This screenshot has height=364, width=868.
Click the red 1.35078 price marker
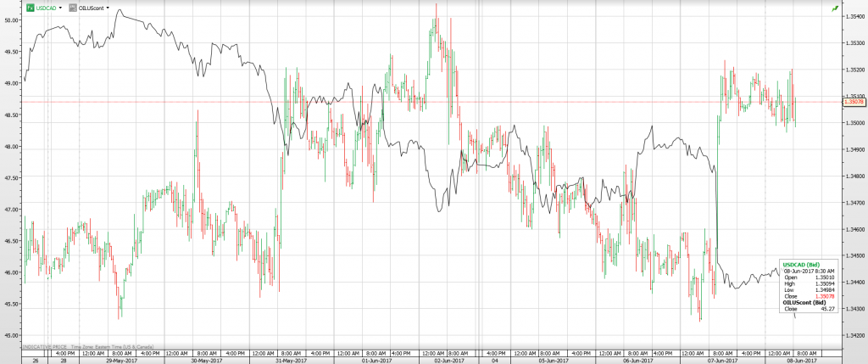tap(853, 102)
